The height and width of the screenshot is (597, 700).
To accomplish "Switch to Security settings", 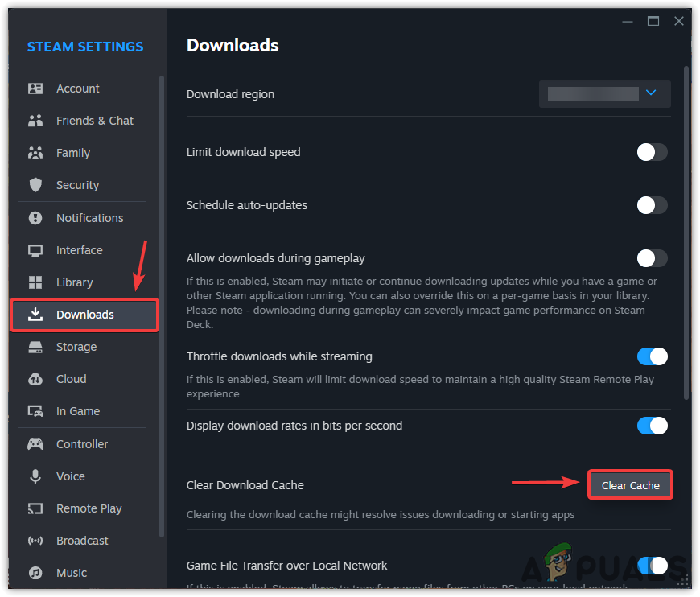I will 78,185.
